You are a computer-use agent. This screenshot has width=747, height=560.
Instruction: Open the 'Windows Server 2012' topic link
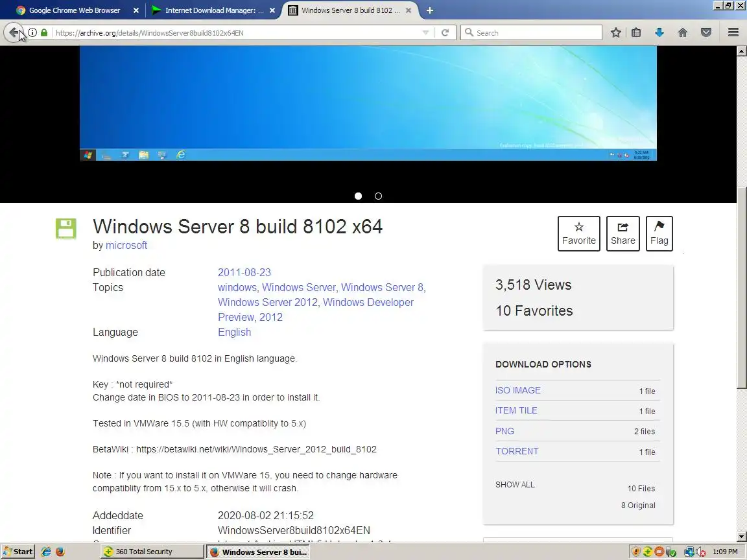click(268, 303)
